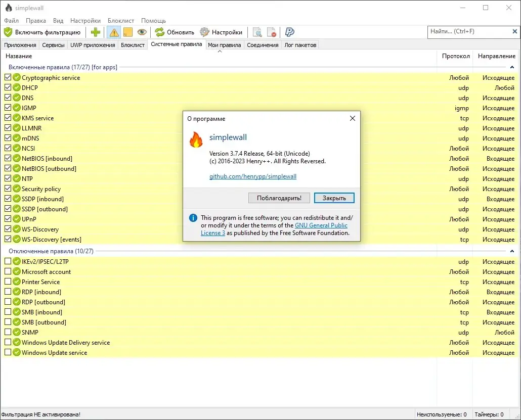Select the NetBIOS [outbound] rule row

260,168
